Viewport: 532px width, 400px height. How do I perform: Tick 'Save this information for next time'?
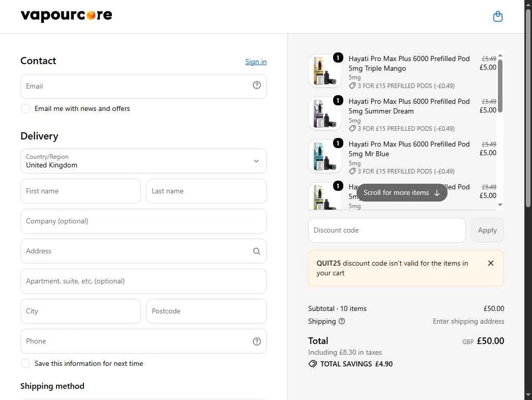[25, 364]
